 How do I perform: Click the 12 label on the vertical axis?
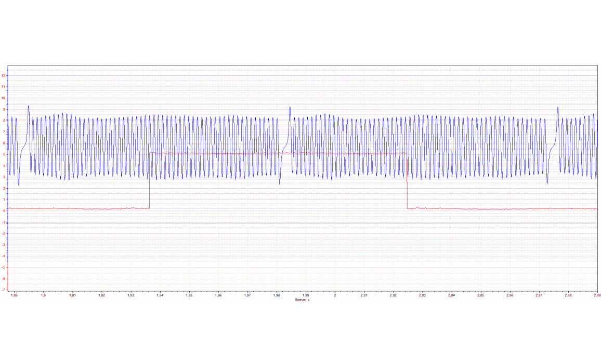coord(4,75)
